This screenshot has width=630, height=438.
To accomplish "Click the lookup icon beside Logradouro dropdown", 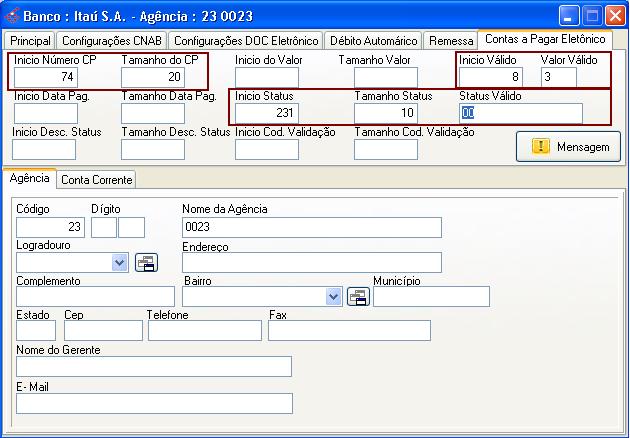I will click(146, 262).
